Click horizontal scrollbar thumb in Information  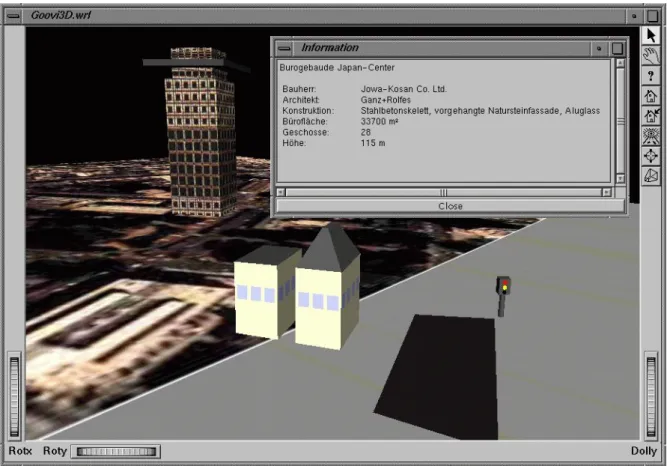(444, 192)
